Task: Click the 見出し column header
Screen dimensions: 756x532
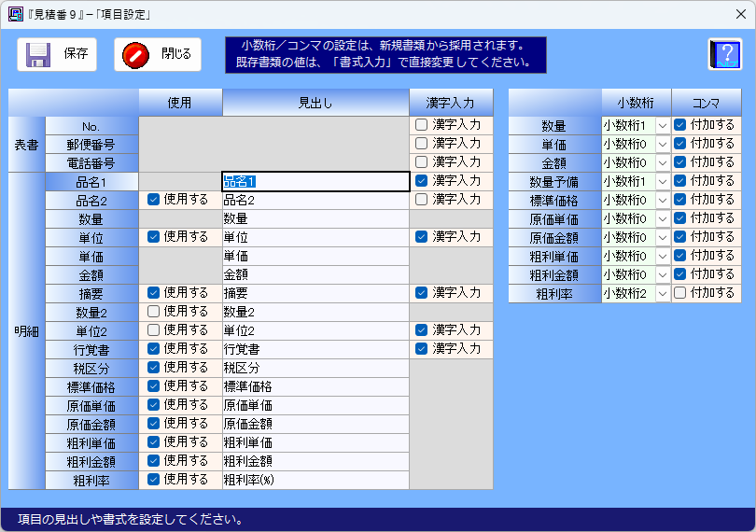Action: click(x=315, y=103)
